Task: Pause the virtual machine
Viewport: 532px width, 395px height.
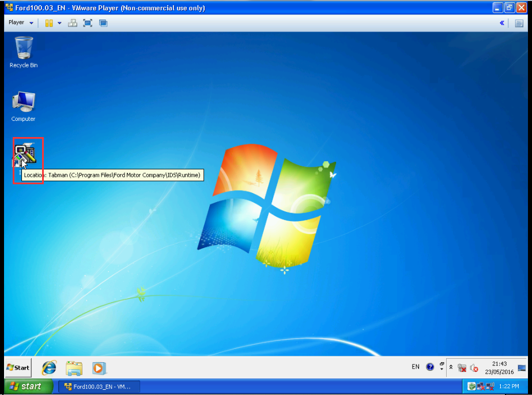Action: (49, 23)
